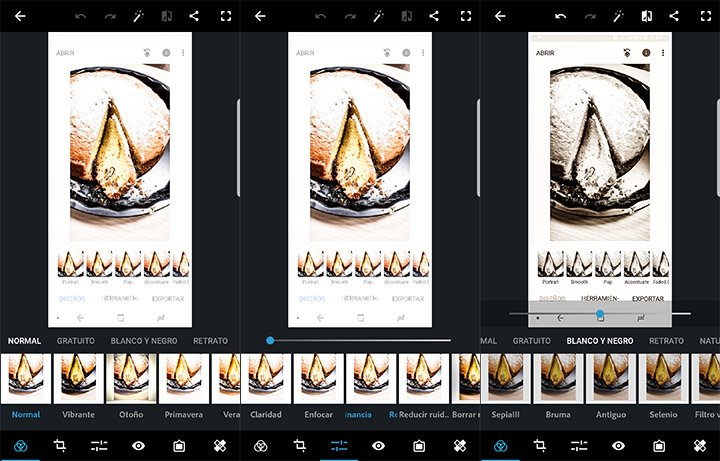Open the adjustments sliders icon in the right panel
This screenshot has height=461, width=720.
[579, 445]
